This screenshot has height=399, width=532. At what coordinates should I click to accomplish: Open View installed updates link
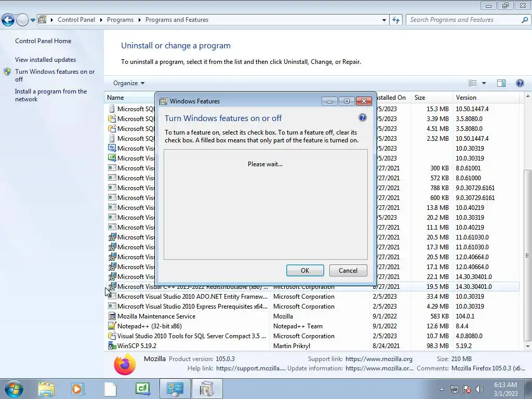tap(46, 60)
